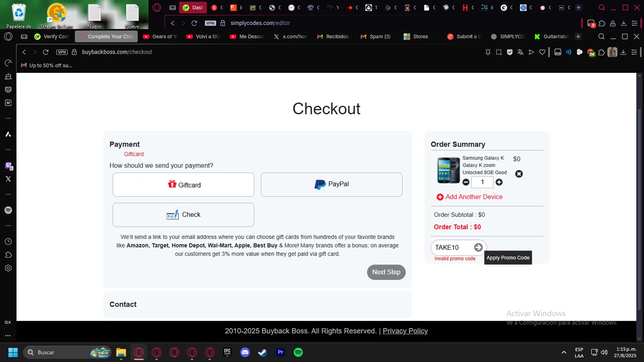Screen dimensions: 644x362
Task: Select the Giftcard payment option
Action: click(x=183, y=185)
